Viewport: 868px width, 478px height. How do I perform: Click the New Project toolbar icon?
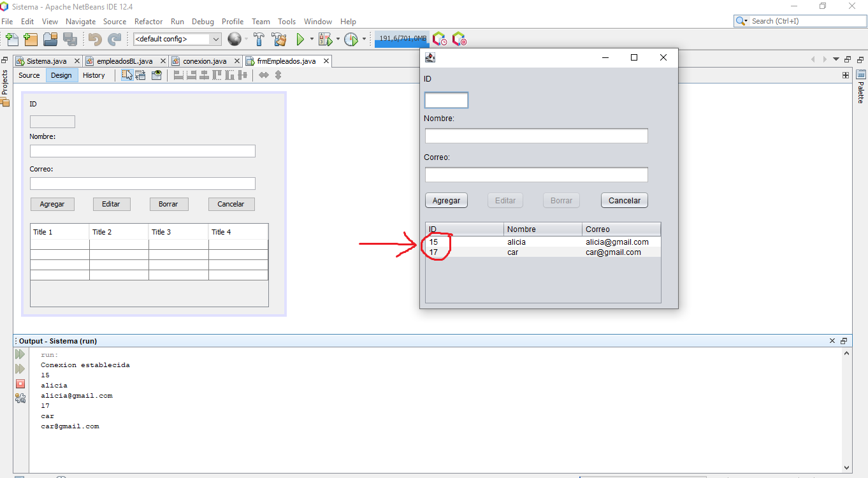coord(31,40)
